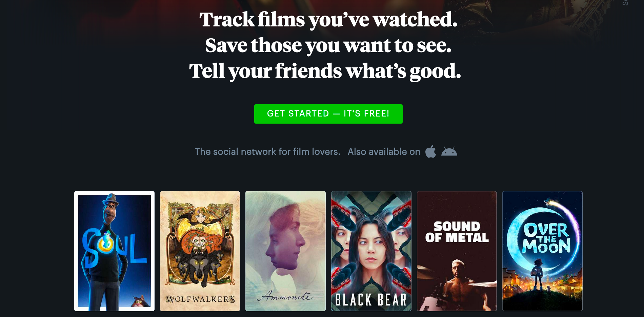Click the 'Track films you've watched.' headline
644x317 pixels.
pyautogui.click(x=328, y=20)
